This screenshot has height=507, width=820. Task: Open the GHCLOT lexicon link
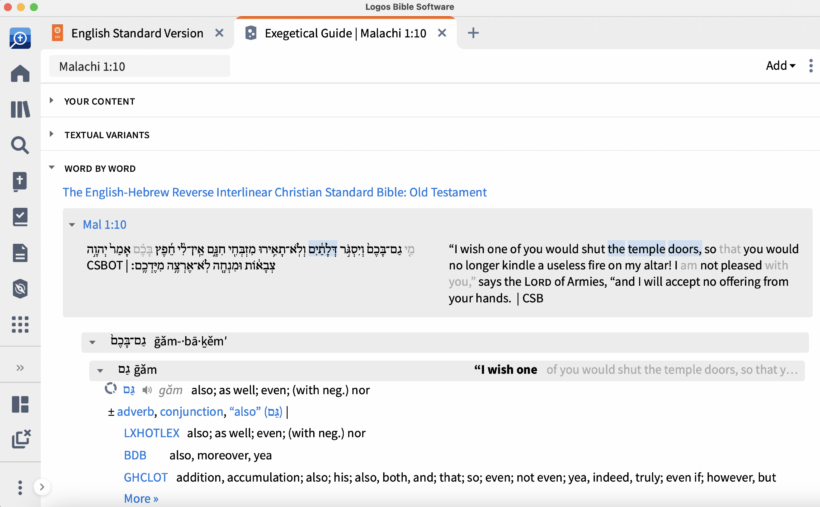pyautogui.click(x=145, y=477)
